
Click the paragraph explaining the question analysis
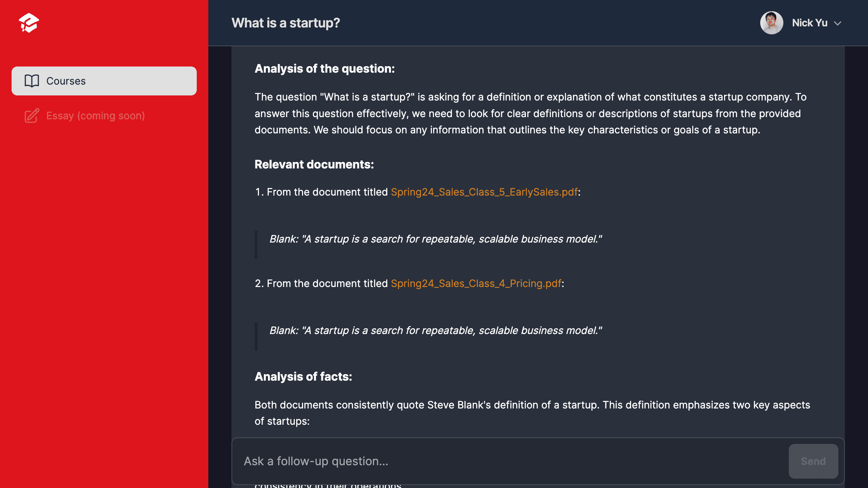pyautogui.click(x=531, y=114)
